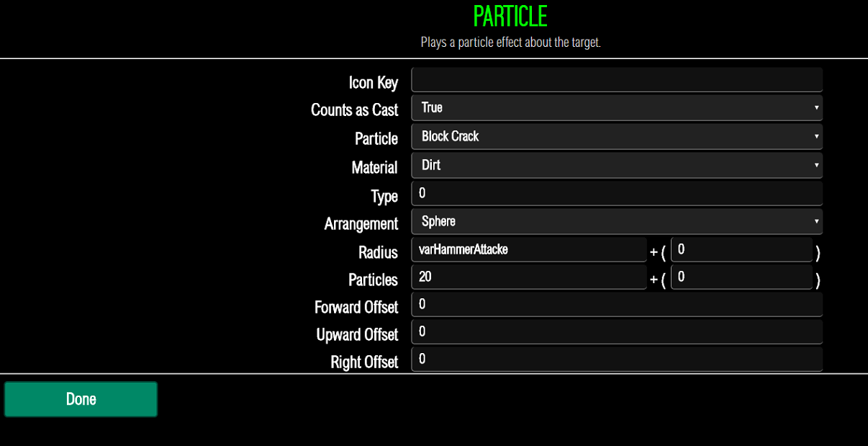Select the Upward Offset field
The width and height of the screenshot is (868, 446).
616,331
